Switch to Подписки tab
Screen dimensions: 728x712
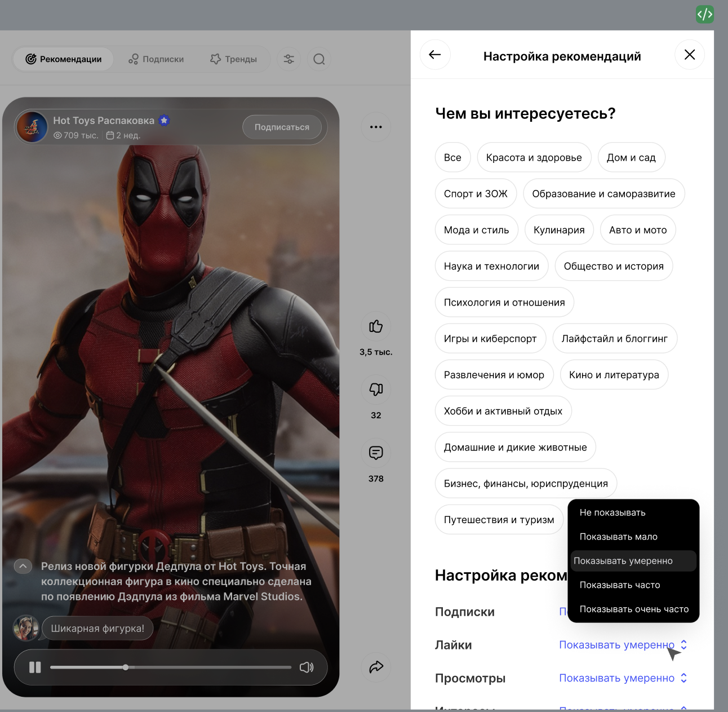[x=156, y=59]
